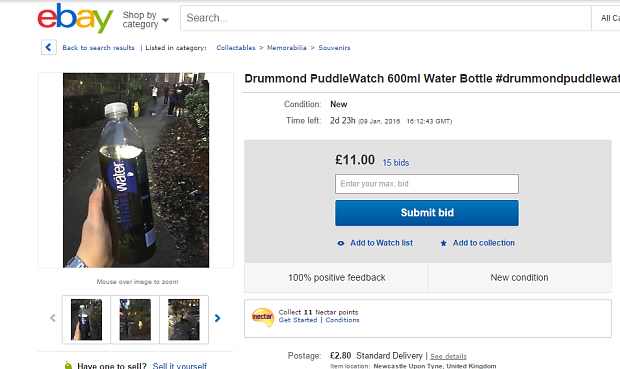Viewport: 620px width, 369px height.
Task: Click the Nectar logo icon
Action: (263, 317)
